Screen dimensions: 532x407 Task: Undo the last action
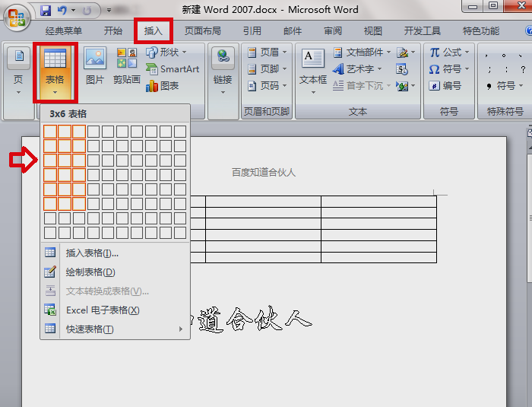[x=62, y=10]
